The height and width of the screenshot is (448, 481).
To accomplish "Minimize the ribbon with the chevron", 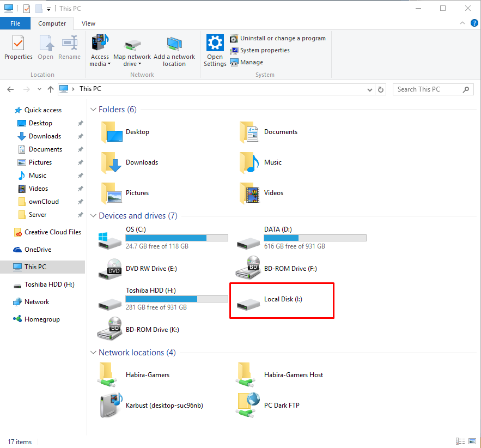I will point(462,23).
